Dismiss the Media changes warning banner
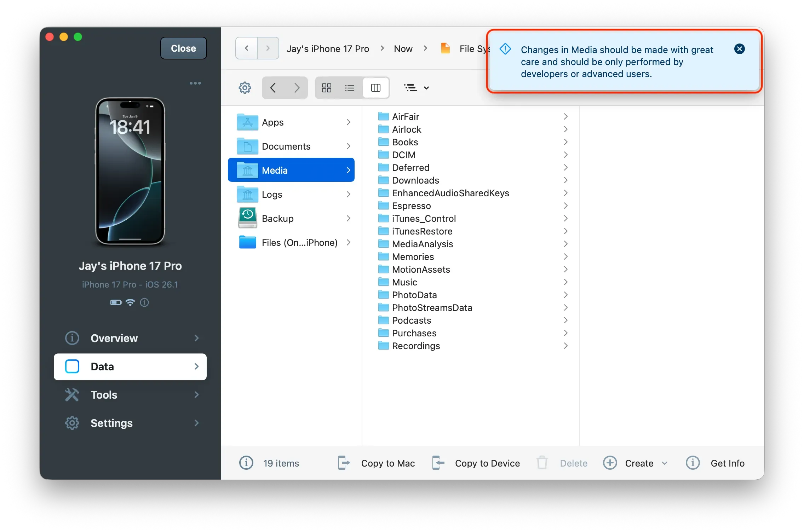The height and width of the screenshot is (532, 804). point(739,49)
